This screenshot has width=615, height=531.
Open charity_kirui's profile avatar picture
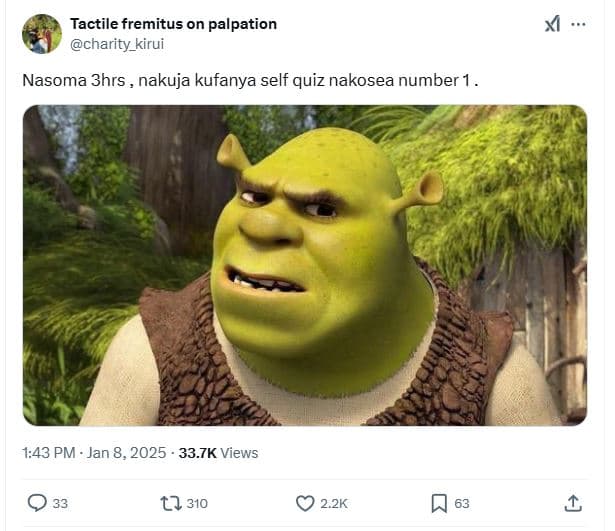tap(42, 34)
